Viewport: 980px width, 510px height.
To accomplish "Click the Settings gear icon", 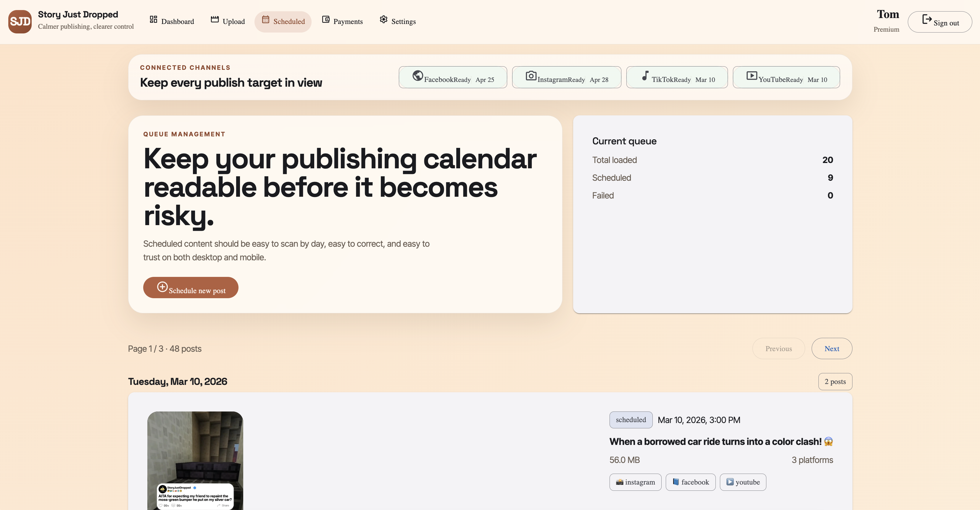I will pyautogui.click(x=383, y=20).
